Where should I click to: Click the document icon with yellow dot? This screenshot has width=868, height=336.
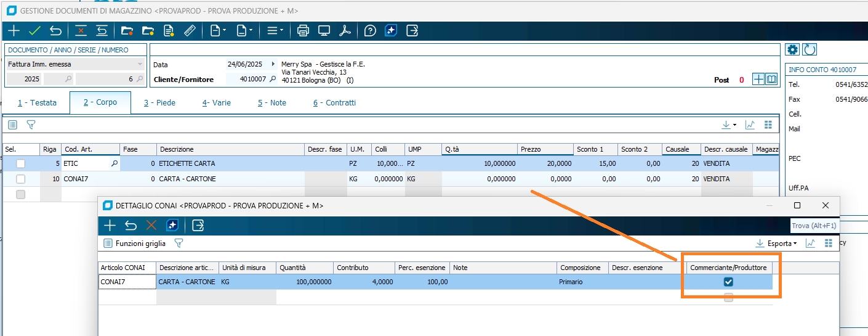tap(169, 30)
